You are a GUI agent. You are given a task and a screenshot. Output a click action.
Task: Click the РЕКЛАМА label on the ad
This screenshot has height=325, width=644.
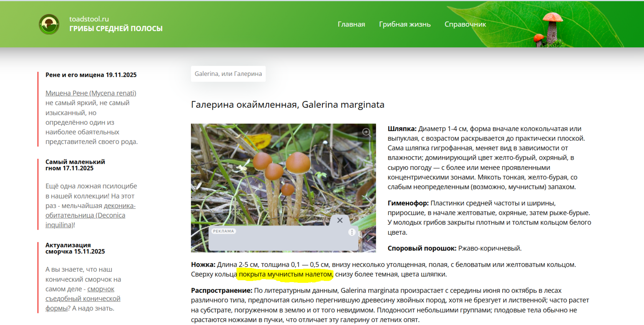(223, 231)
